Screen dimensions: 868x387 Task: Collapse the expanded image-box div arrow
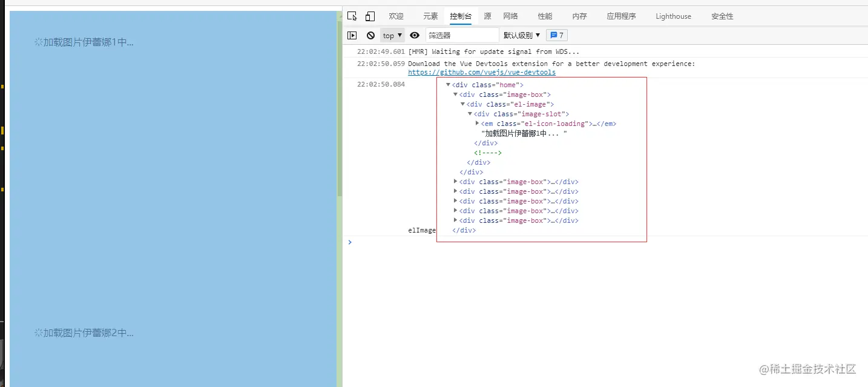point(455,94)
